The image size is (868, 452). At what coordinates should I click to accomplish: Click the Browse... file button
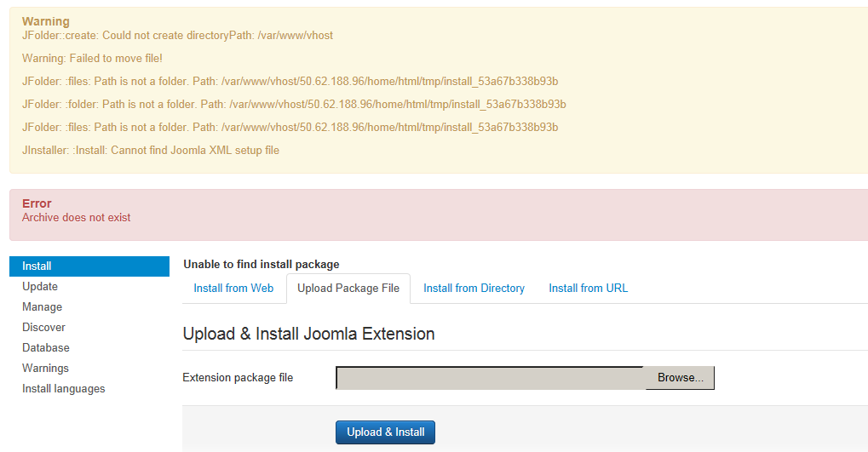pos(680,378)
